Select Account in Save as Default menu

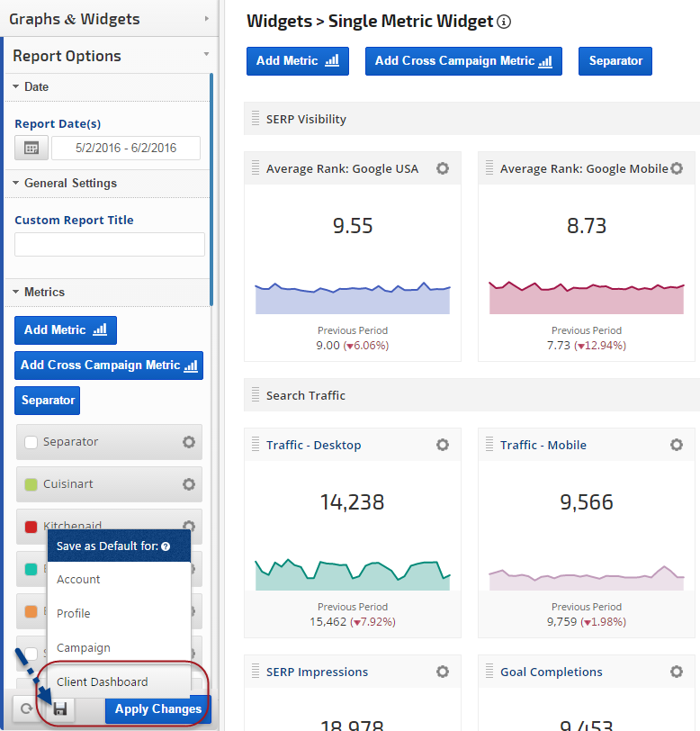(x=79, y=580)
